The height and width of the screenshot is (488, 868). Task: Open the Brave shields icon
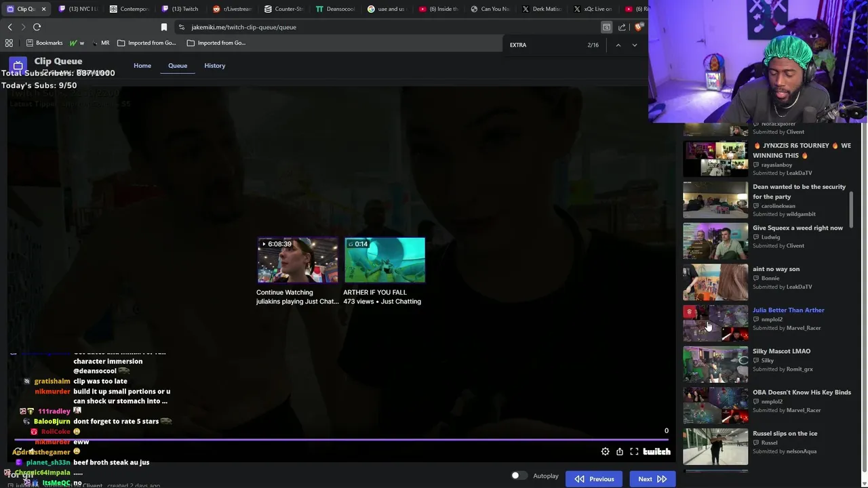click(x=638, y=27)
